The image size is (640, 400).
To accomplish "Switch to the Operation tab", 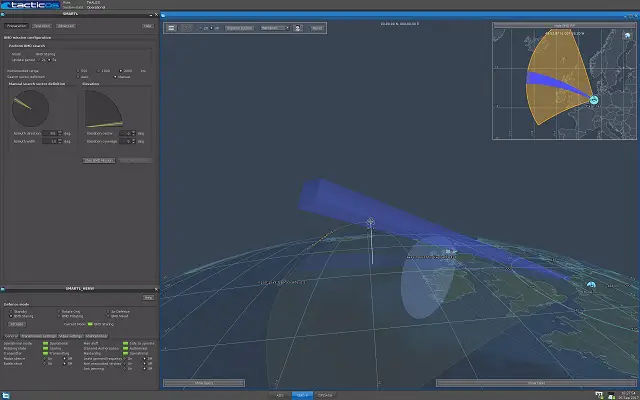I will coord(43,25).
